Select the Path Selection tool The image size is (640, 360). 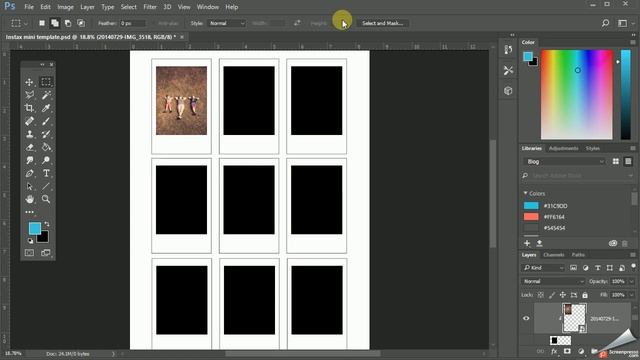coord(29,187)
